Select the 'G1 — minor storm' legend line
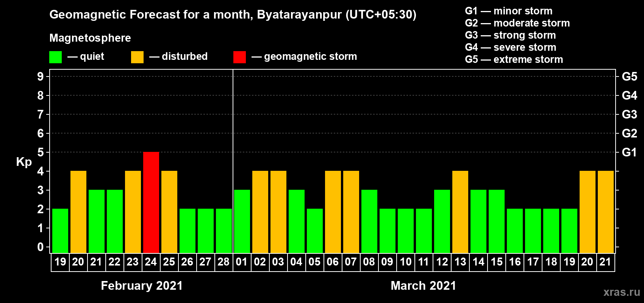Viewport: 644px width, 303px height. click(509, 11)
